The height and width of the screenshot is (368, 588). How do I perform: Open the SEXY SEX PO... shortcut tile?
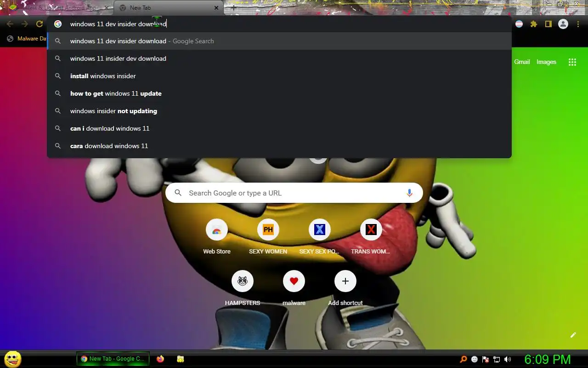click(320, 237)
